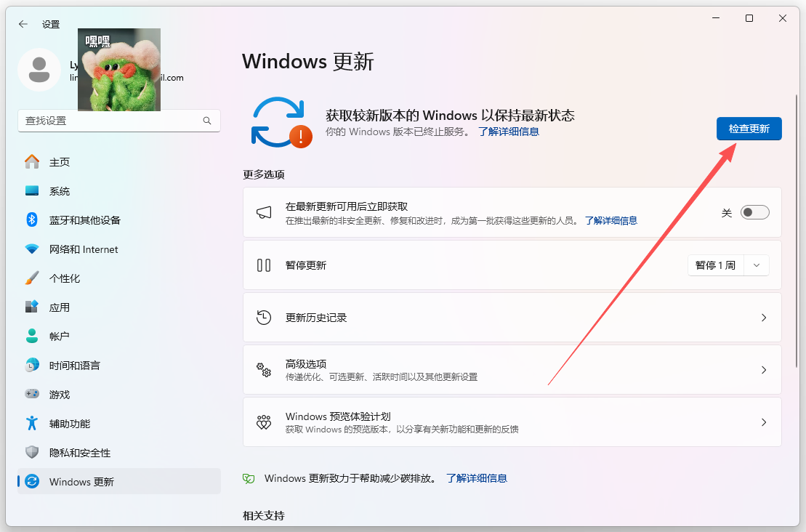Open 蓝牙和其他设备 settings
Screen dimensions: 806x532
pyautogui.click(x=119, y=220)
